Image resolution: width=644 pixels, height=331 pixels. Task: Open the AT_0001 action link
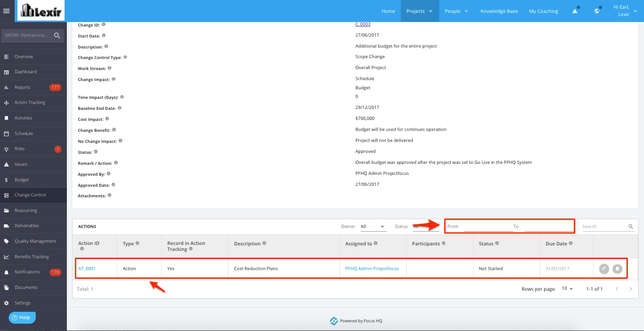pos(87,269)
